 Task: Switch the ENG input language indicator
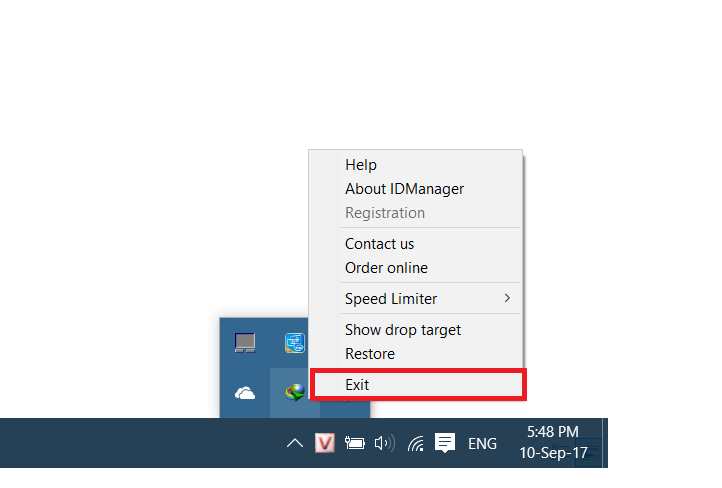[x=482, y=443]
